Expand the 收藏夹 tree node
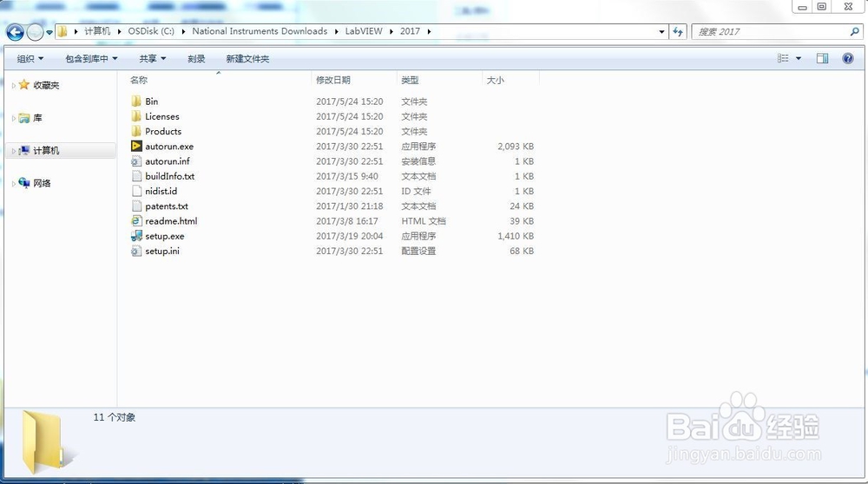 click(13, 85)
